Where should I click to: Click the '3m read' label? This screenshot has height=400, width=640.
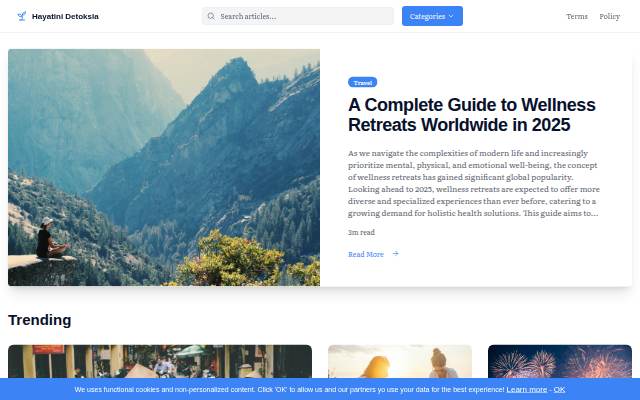(361, 232)
